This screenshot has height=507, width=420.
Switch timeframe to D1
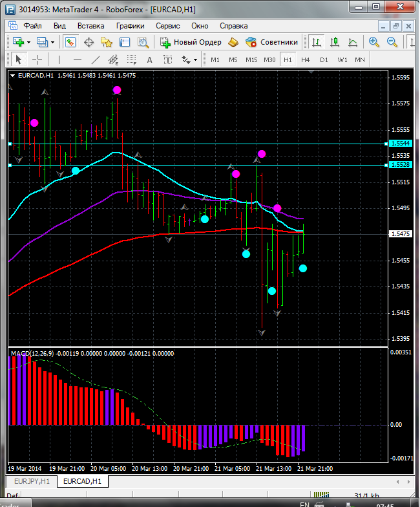324,59
